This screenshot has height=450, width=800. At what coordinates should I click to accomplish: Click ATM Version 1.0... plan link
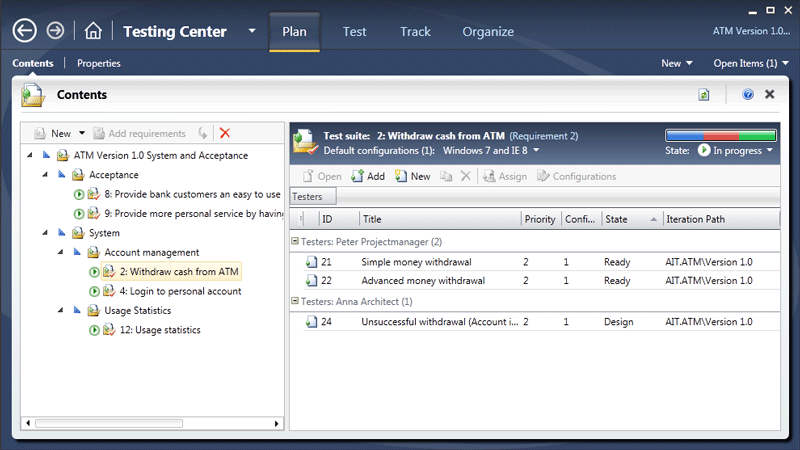[x=751, y=31]
